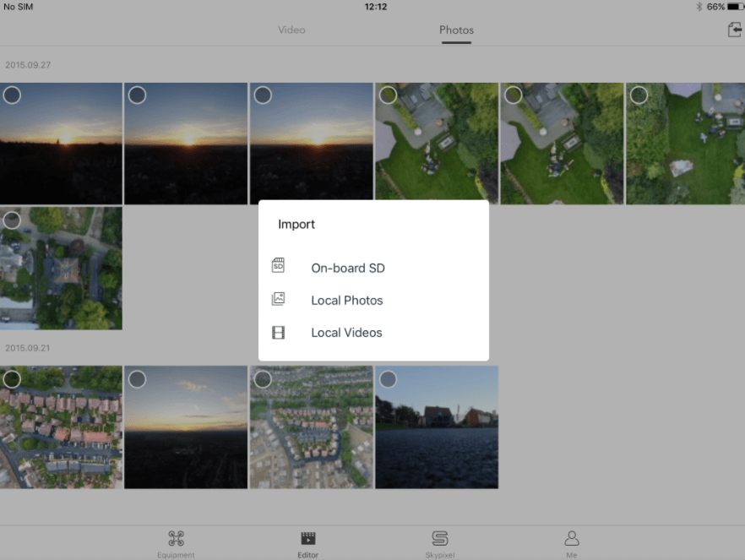Tap the 2015.09.21 date header
This screenshot has height=560, width=745.
[x=28, y=348]
